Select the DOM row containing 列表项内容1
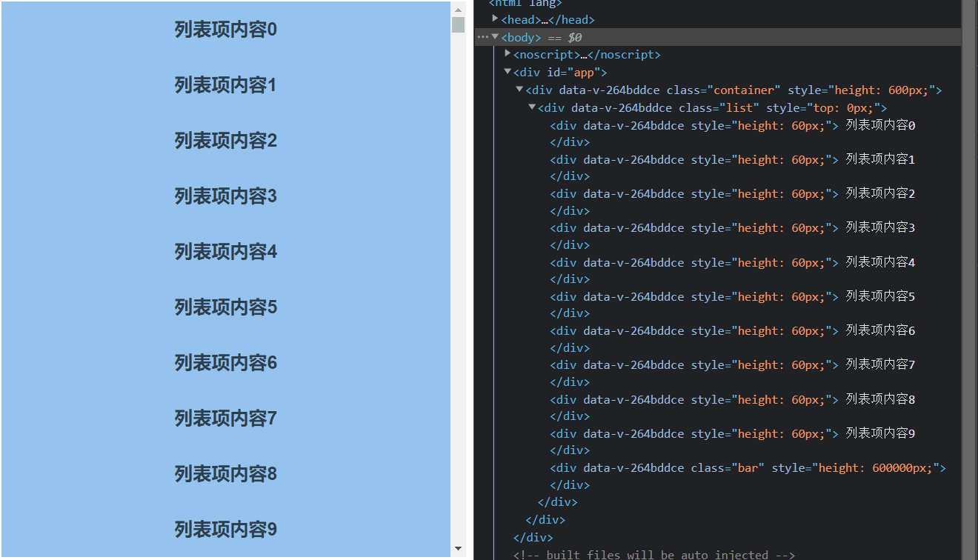The image size is (978, 560). pos(733,159)
